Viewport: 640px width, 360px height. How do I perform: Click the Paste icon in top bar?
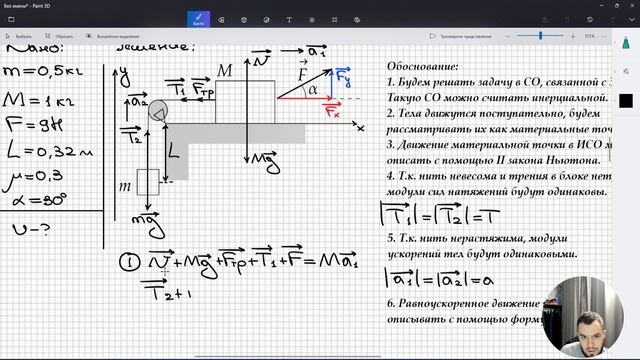(544, 20)
